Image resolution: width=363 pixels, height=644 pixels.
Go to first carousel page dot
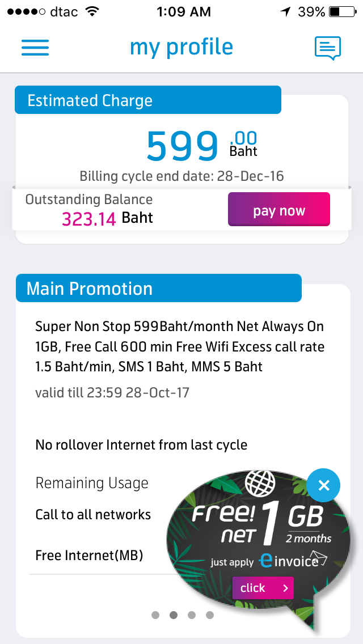[155, 615]
